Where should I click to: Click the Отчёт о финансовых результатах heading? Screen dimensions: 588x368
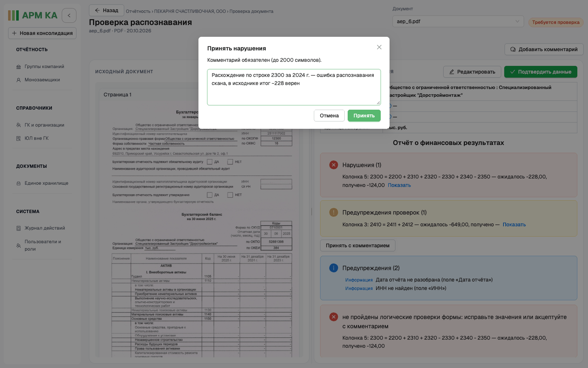448,143
